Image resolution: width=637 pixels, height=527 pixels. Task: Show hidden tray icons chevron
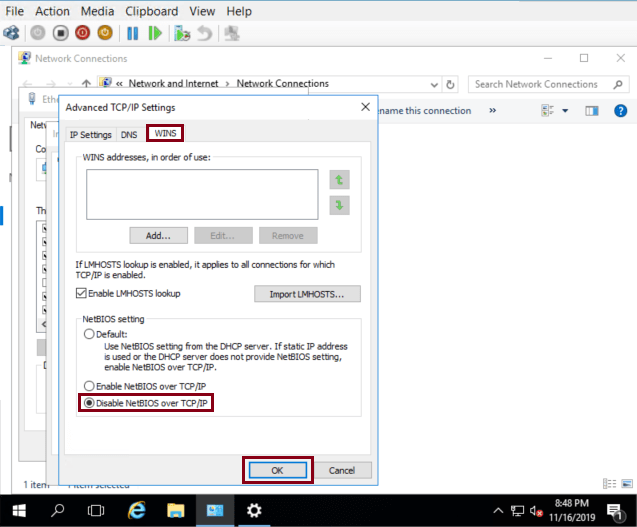tap(498, 510)
